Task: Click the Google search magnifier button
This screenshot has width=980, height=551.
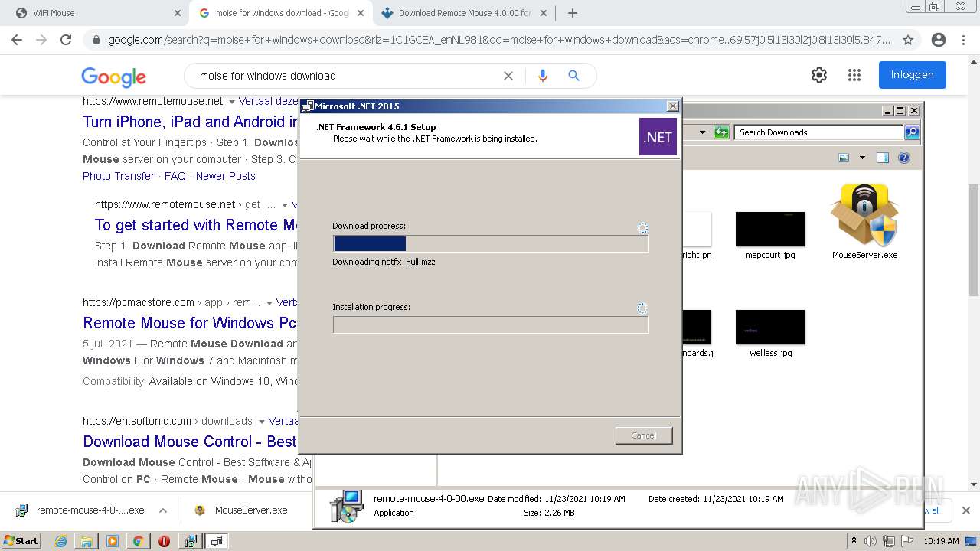Action: [573, 76]
